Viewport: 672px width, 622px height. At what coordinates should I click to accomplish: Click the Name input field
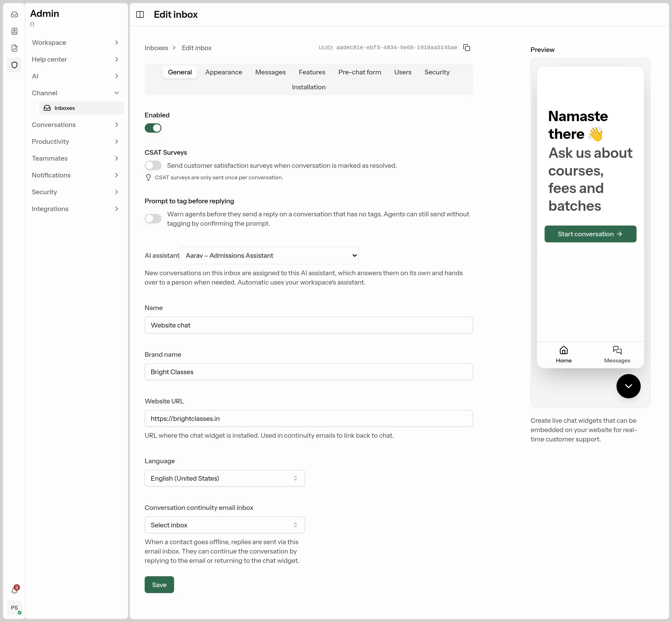coord(308,325)
